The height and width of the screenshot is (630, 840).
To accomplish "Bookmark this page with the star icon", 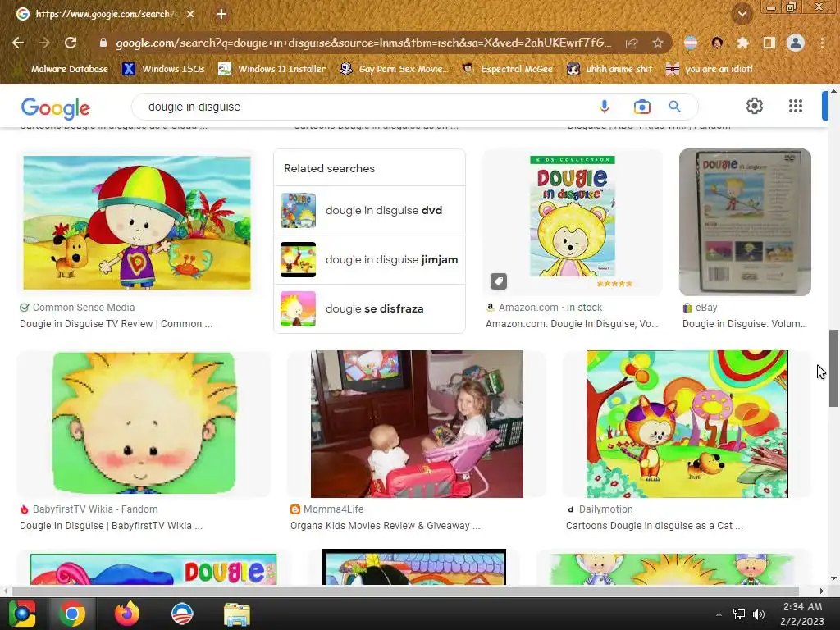I will 658,43.
